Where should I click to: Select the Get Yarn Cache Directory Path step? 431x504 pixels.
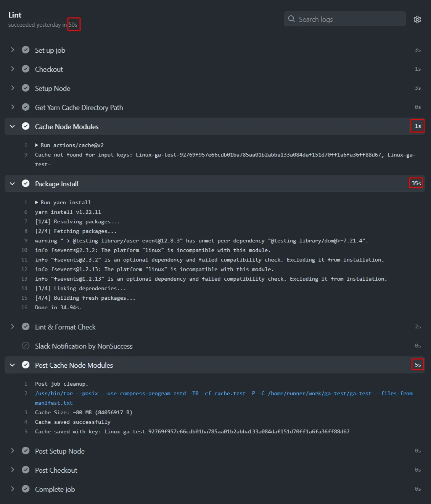point(79,108)
